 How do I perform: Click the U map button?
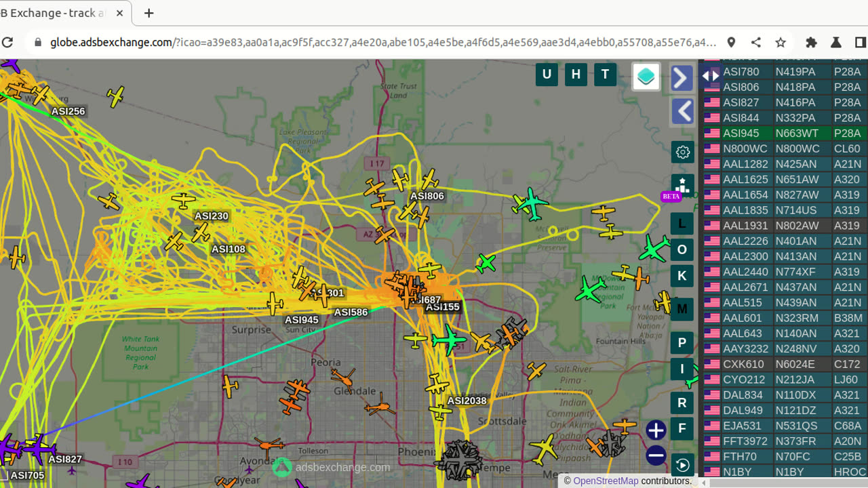point(547,75)
